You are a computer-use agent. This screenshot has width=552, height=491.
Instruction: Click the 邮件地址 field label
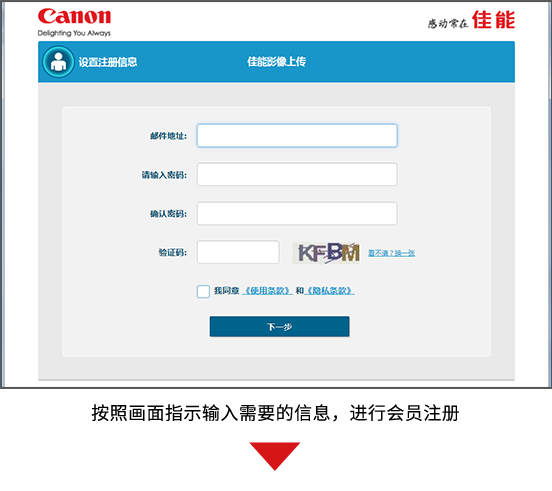(x=169, y=136)
